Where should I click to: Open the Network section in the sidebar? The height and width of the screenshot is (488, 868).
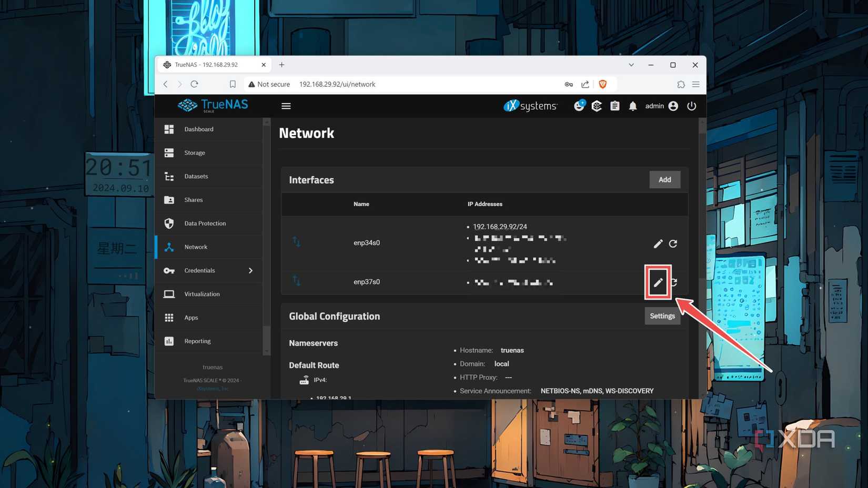click(196, 247)
